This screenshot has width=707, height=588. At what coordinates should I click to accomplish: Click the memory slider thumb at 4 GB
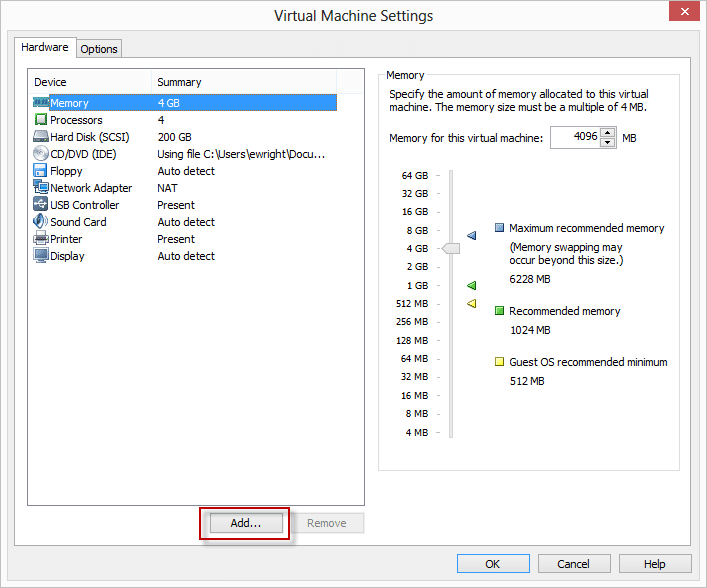click(451, 248)
